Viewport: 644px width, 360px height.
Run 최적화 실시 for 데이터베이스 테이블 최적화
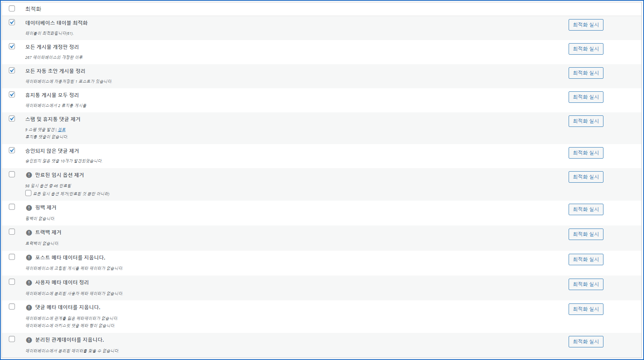pos(585,25)
